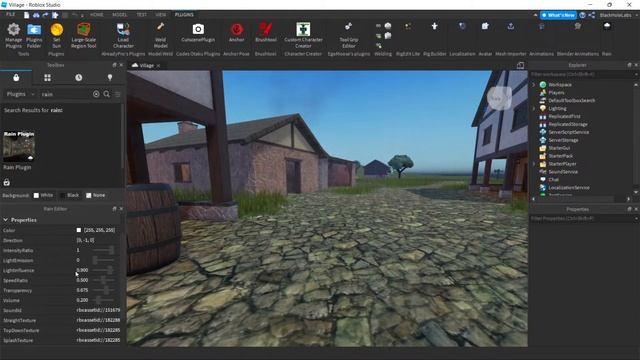Switch Toolbox to Inventory grid tab
The height and width of the screenshot is (360, 640).
point(47,78)
